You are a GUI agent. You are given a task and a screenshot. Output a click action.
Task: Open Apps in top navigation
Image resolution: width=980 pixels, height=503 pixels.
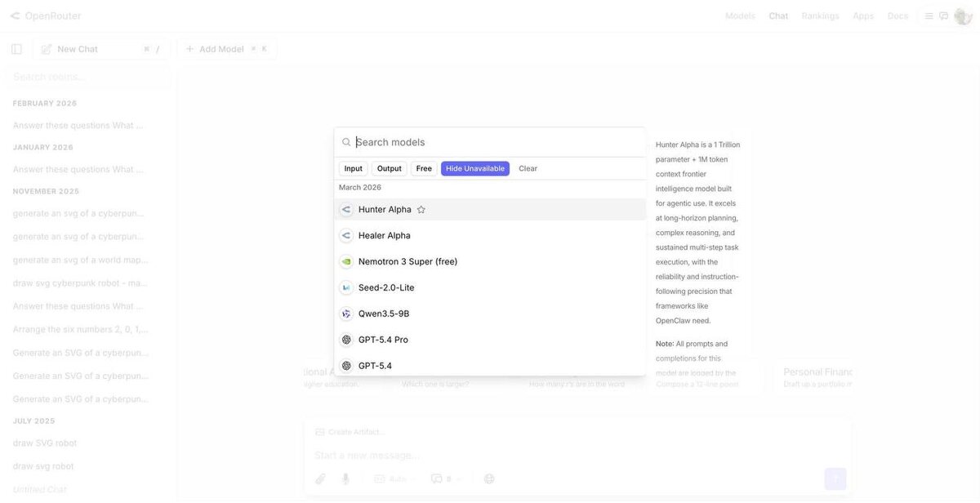coord(863,16)
